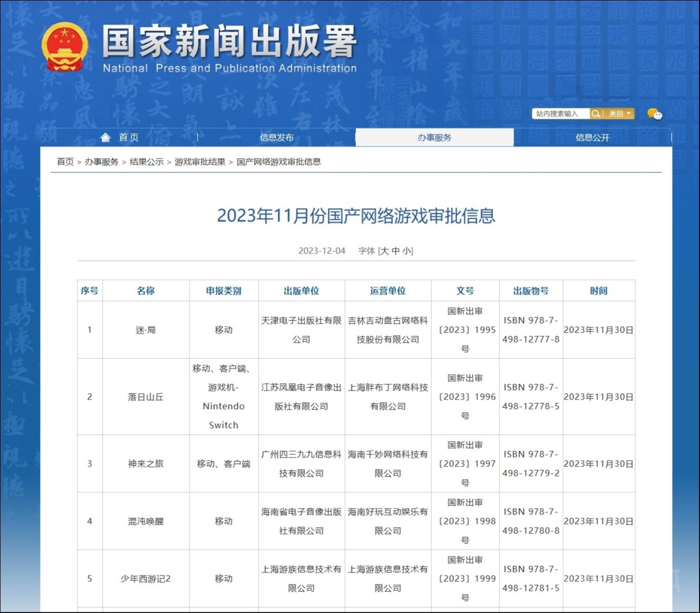
Task: Click the magnifier search icon
Action: click(x=595, y=114)
